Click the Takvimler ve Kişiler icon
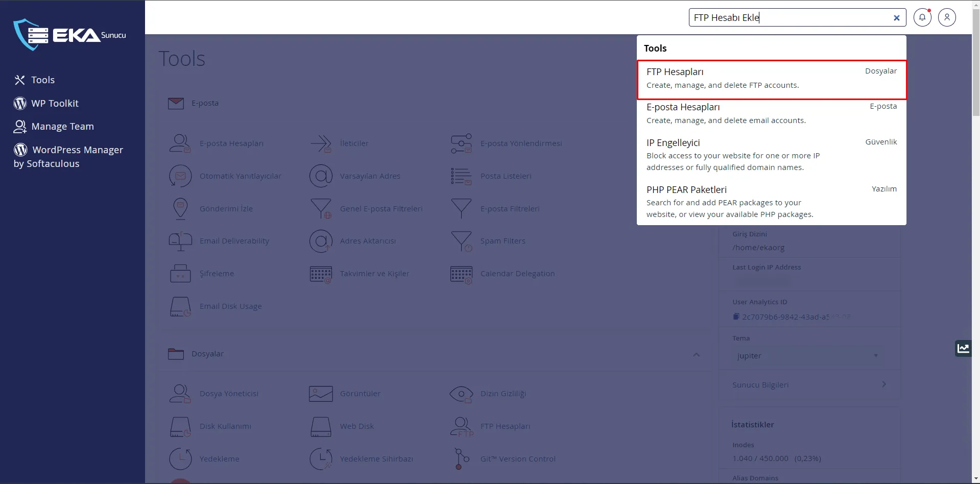980x484 pixels. pos(321,274)
